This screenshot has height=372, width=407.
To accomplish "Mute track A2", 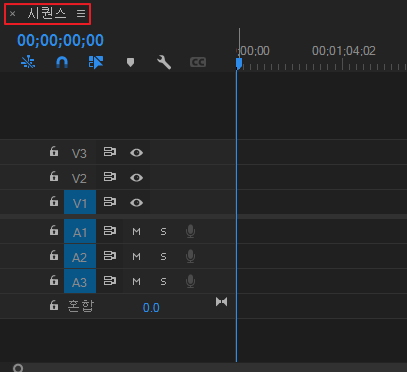I will pos(136,257).
